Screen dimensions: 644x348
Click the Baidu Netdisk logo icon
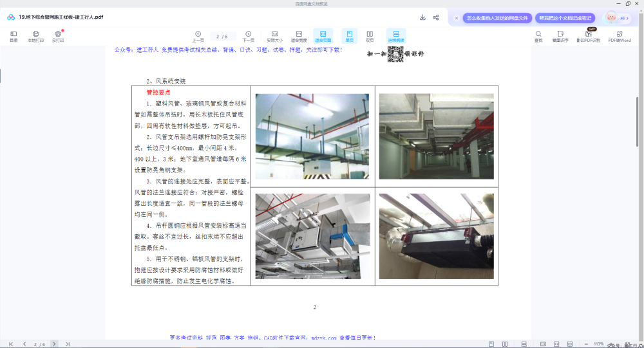click(11, 17)
